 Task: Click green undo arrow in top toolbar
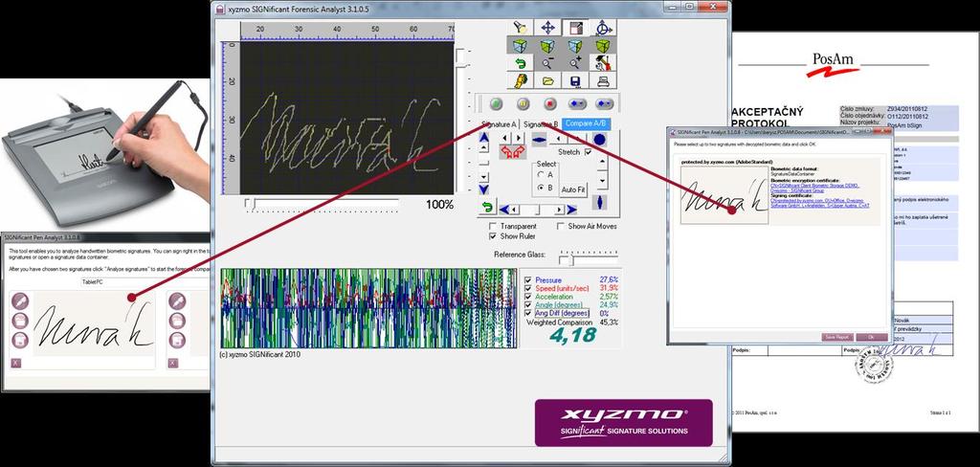pos(520,63)
